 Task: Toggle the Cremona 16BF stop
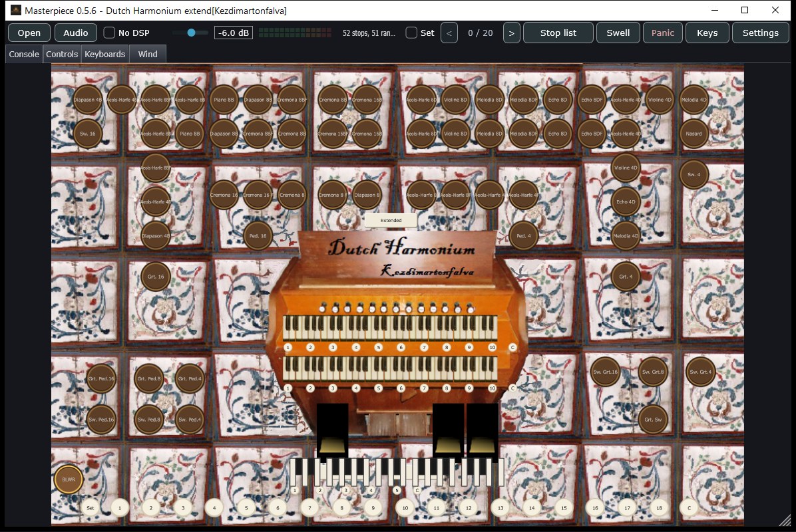coord(333,134)
